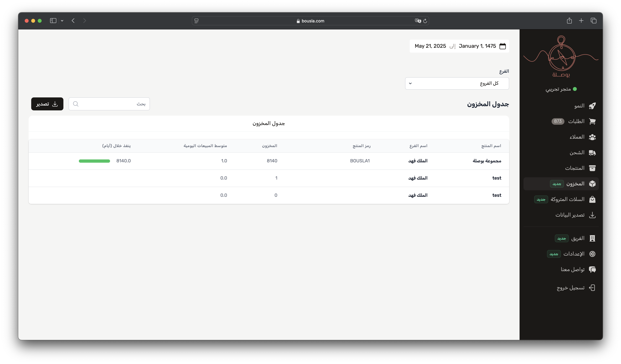The width and height of the screenshot is (621, 364).
Task: Click stock value 8140 in المخزون column
Action: click(272, 161)
